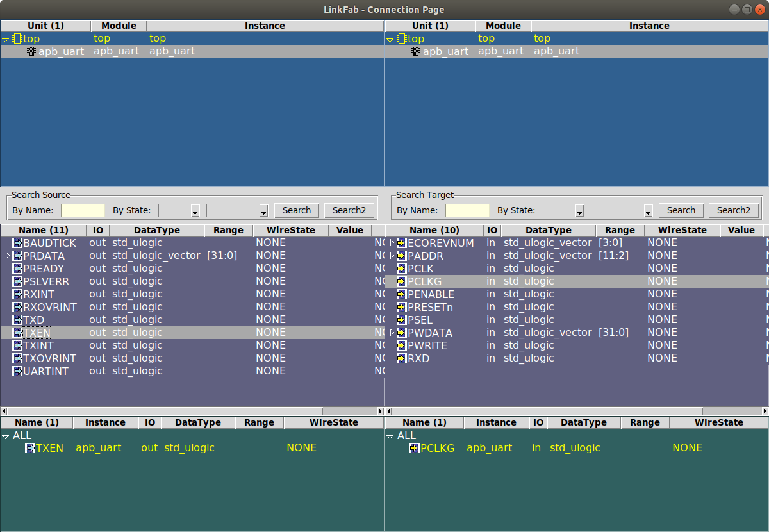
Task: Sort by the Name (10) column header
Action: pyautogui.click(x=434, y=230)
